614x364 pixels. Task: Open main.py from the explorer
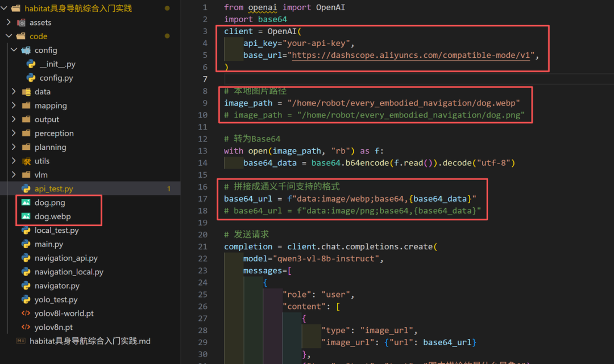(x=48, y=244)
